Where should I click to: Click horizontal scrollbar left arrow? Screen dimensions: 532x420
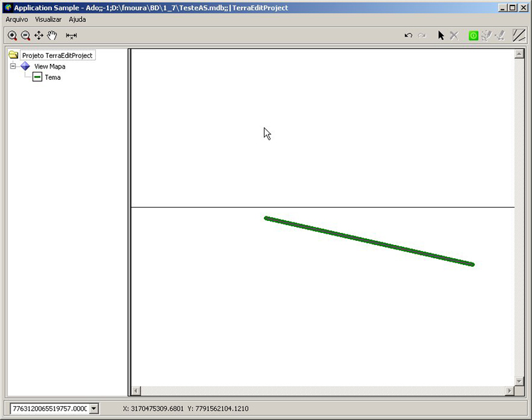136,391
